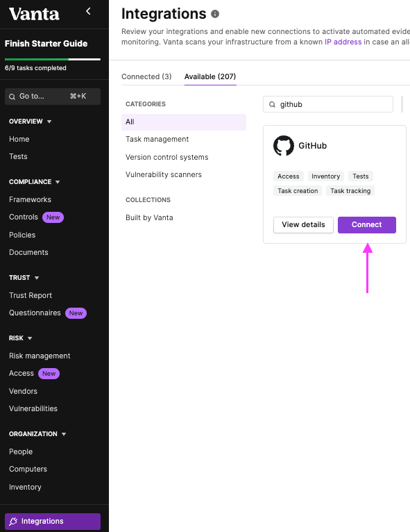Image resolution: width=410 pixels, height=532 pixels.
Task: Open the IP address link
Action: 343,42
